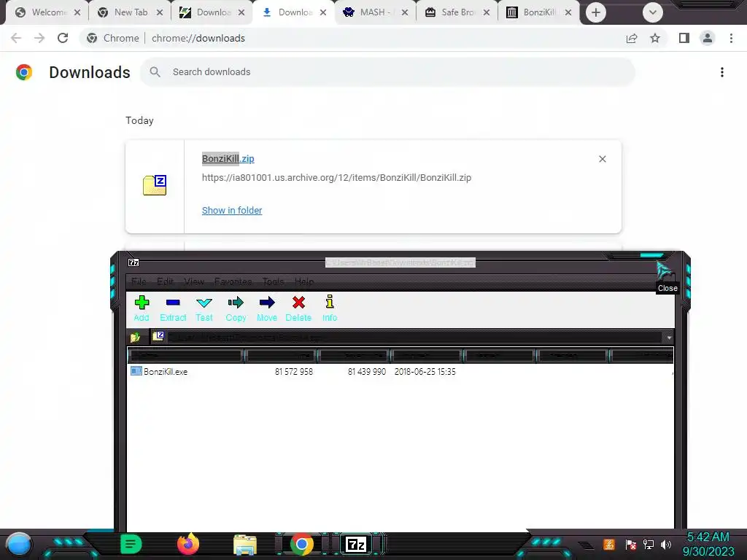Click the 81 572 958 size value

pyautogui.click(x=294, y=371)
